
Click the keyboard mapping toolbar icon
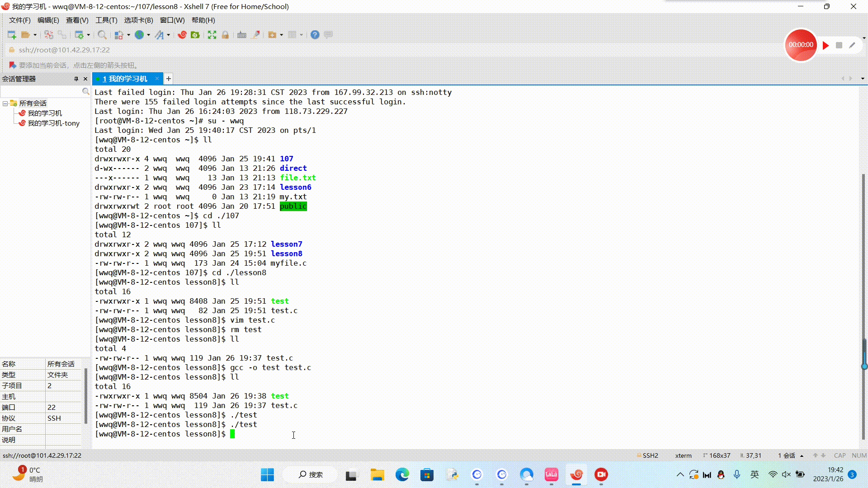pyautogui.click(x=242, y=35)
